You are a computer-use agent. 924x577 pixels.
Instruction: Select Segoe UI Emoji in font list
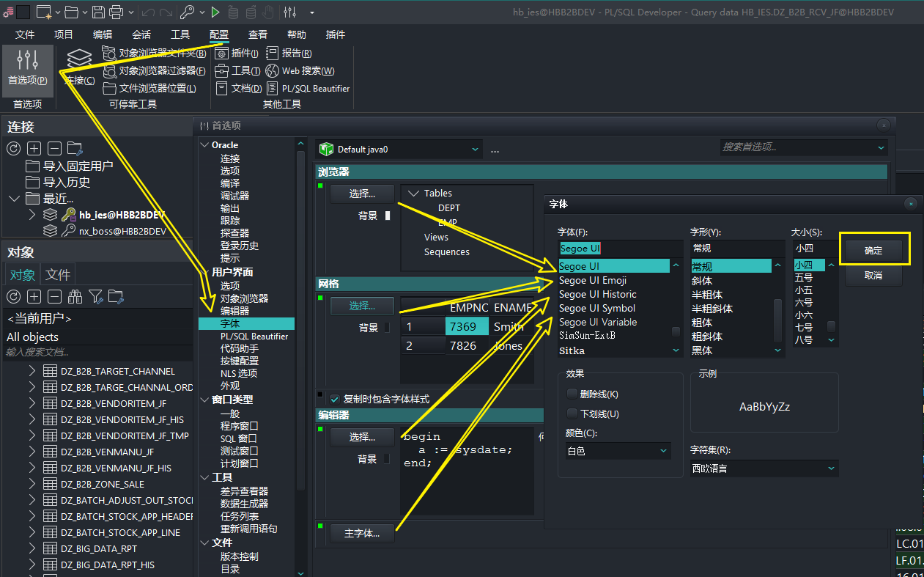point(593,280)
